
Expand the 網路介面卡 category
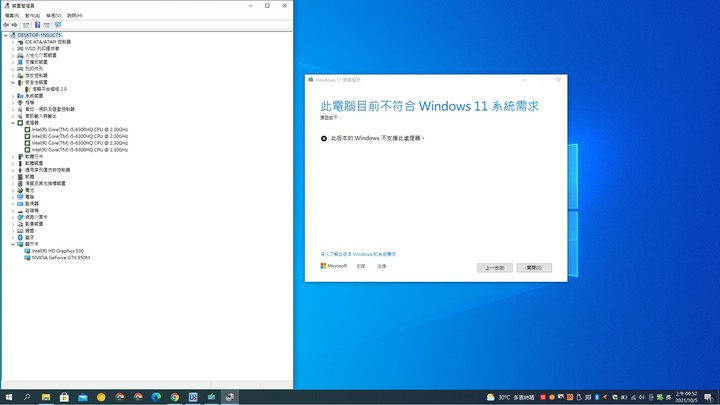[13, 217]
